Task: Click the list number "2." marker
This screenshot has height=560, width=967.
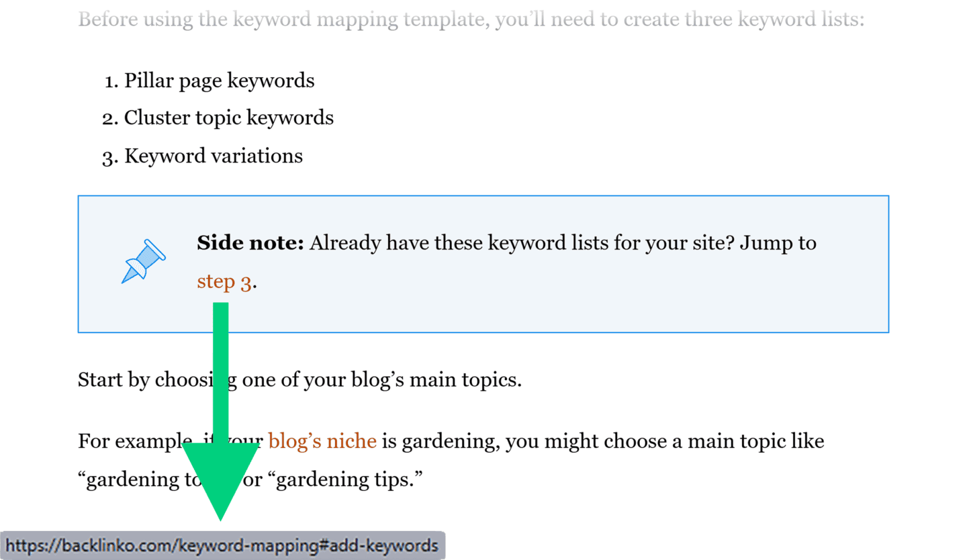Action: pyautogui.click(x=110, y=119)
